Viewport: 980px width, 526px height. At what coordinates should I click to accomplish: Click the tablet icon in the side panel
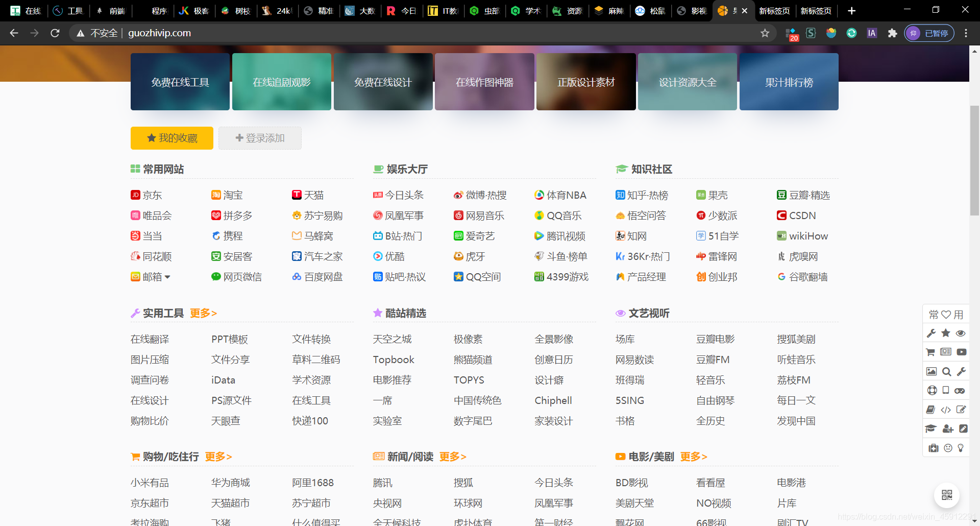coord(946,390)
